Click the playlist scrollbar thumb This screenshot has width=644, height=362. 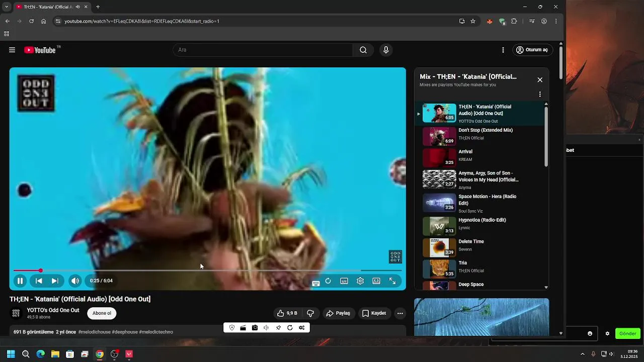[x=546, y=136]
